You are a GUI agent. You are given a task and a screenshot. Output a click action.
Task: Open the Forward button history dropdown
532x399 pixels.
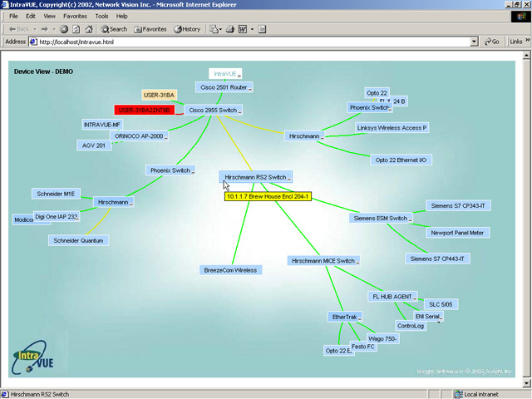[53, 29]
